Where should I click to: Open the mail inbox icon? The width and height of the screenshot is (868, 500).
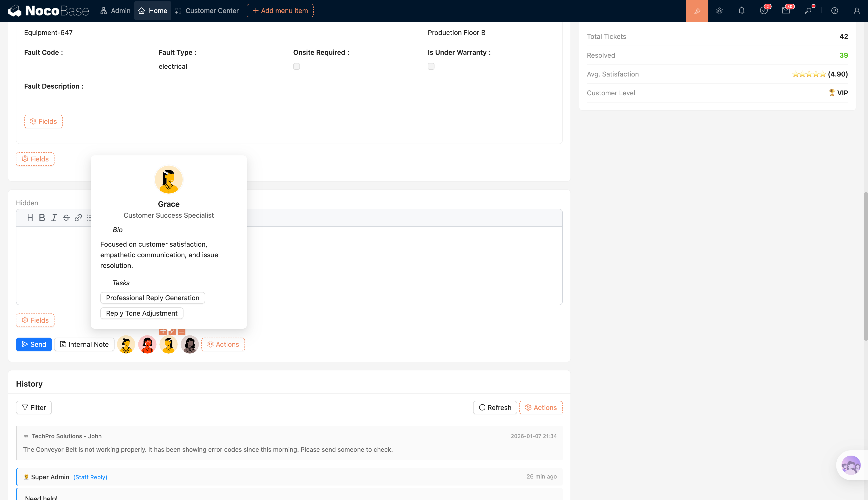tap(786, 11)
